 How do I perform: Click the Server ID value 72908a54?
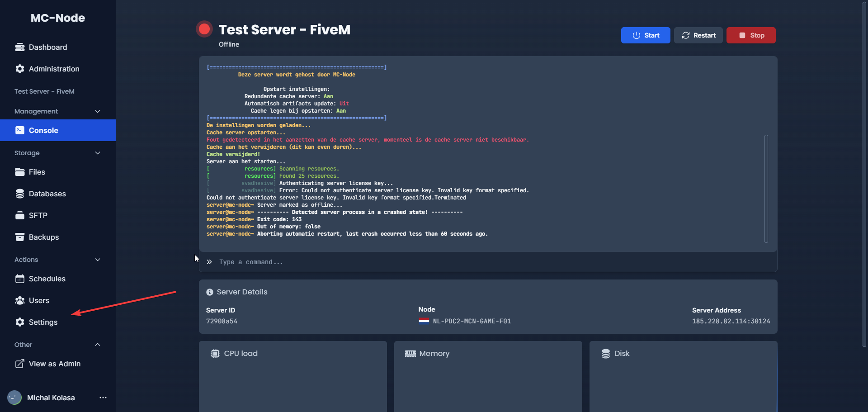click(x=222, y=321)
